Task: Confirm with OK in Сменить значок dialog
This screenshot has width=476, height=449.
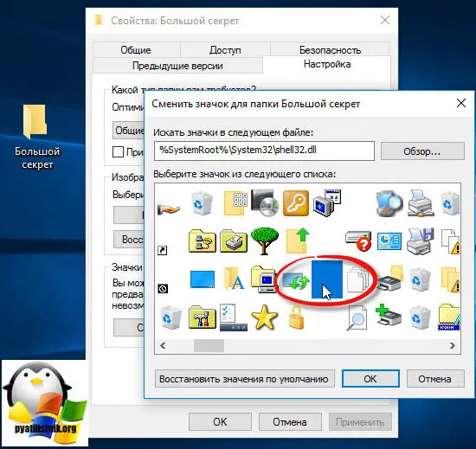Action: coord(370,379)
